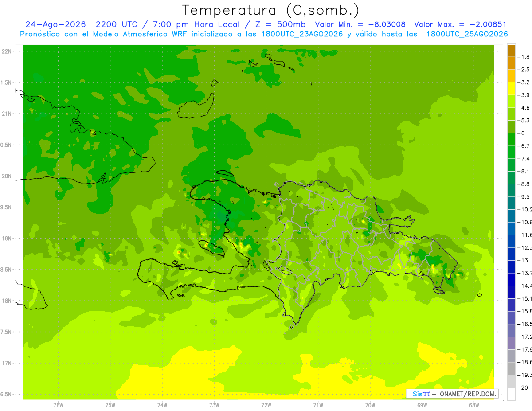
Task: Click the '74W' longitude label
Action: [162, 405]
